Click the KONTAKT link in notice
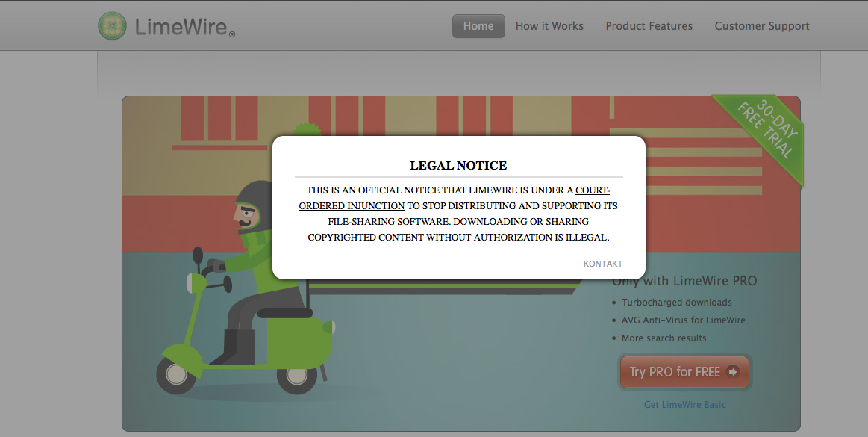This screenshot has height=437, width=868. click(x=603, y=264)
